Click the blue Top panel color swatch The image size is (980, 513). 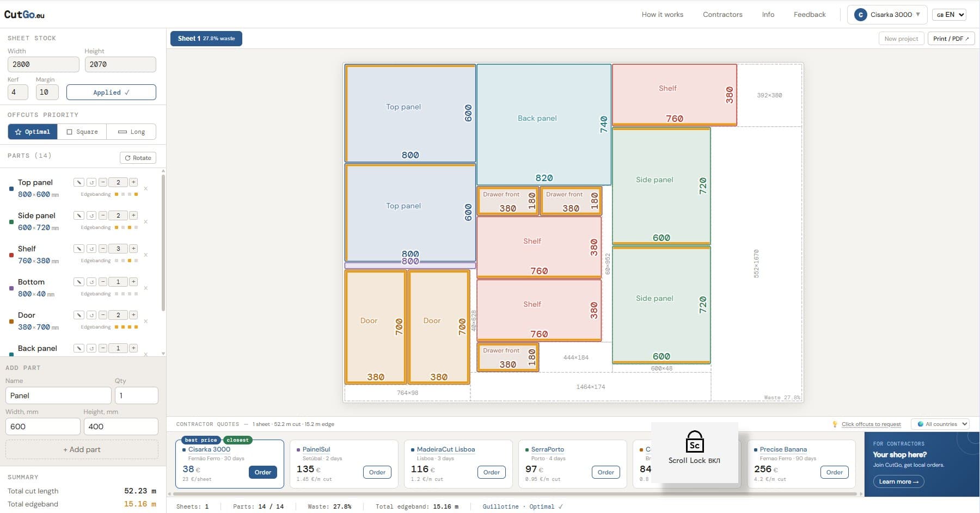[11, 189]
